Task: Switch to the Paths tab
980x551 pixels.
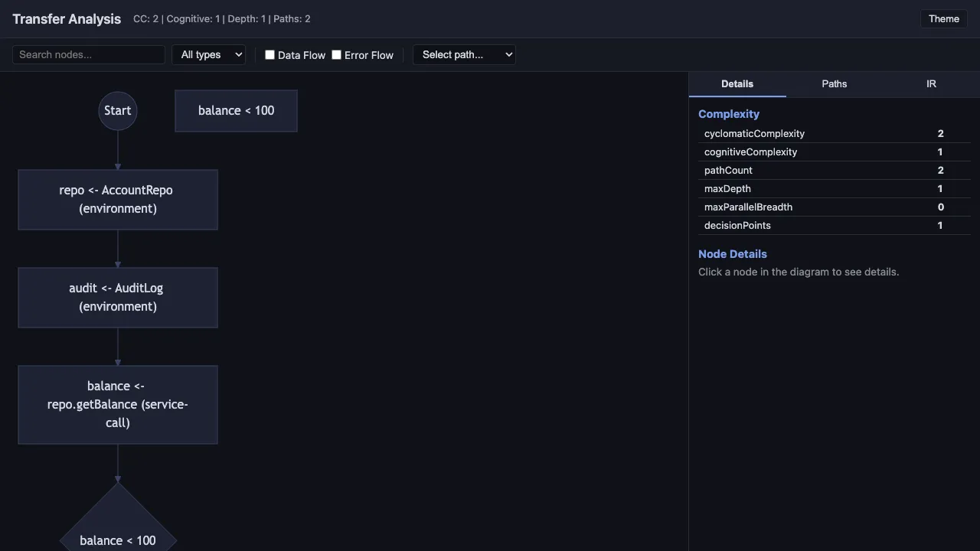Action: pyautogui.click(x=834, y=83)
